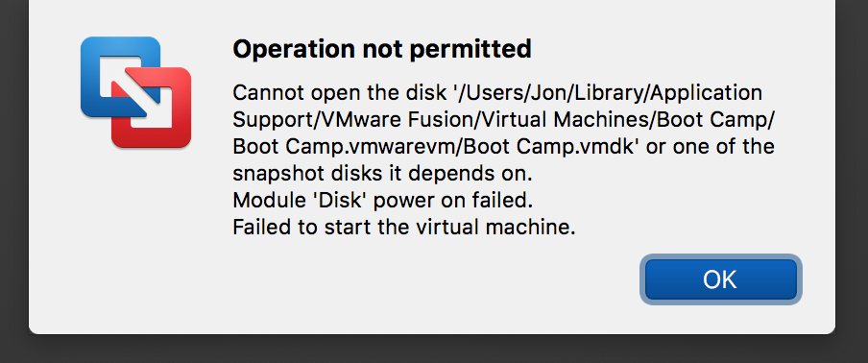868x363 pixels.
Task: Click the OK button to dismiss the dialog
Action: (721, 279)
